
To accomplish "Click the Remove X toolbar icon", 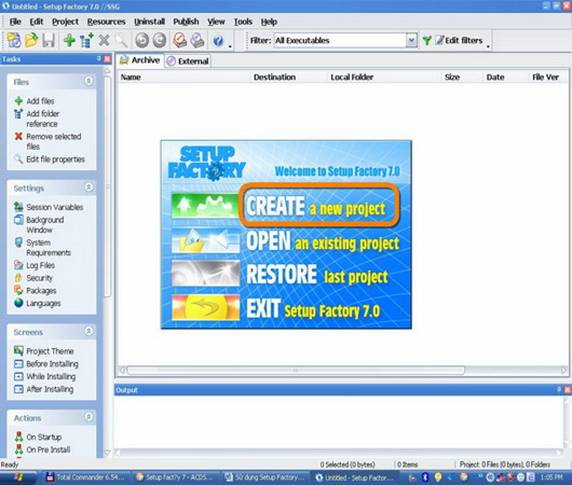I will (104, 40).
